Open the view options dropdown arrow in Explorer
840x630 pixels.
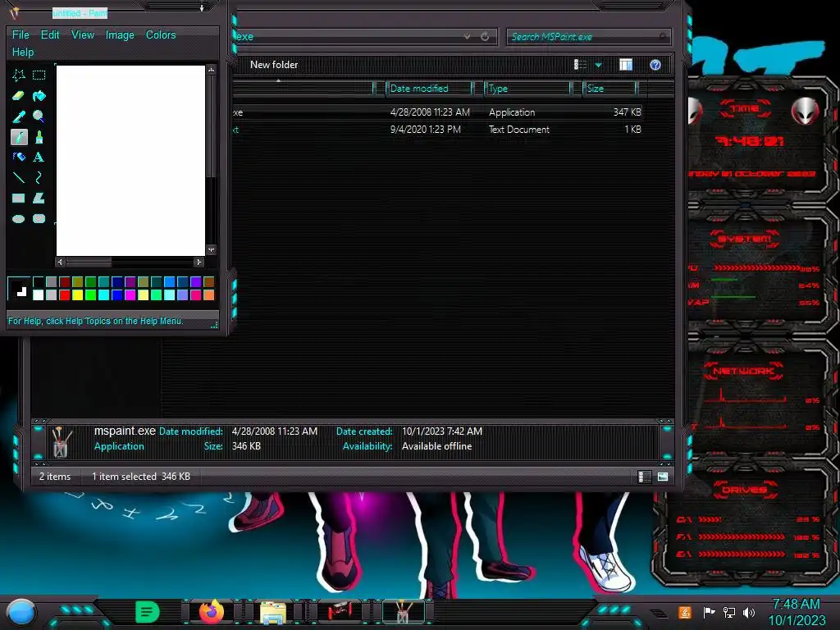click(x=598, y=66)
